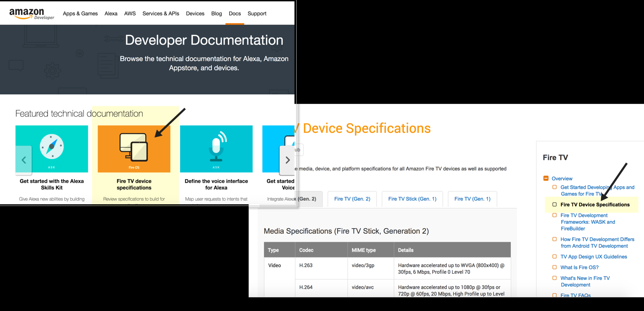
Task: Click the Amazon Developer logo
Action: pyautogui.click(x=32, y=14)
